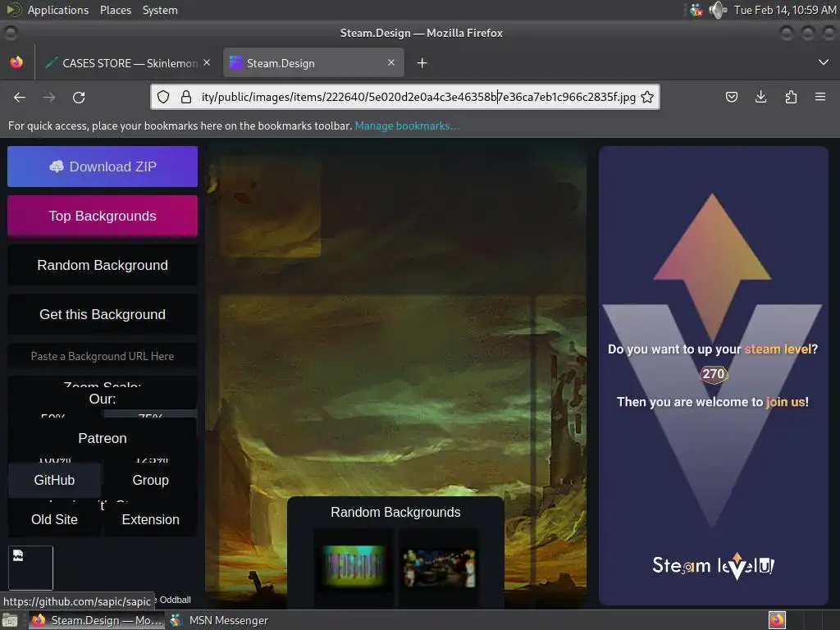
Task: Open the Save to Pocket icon
Action: pos(731,97)
